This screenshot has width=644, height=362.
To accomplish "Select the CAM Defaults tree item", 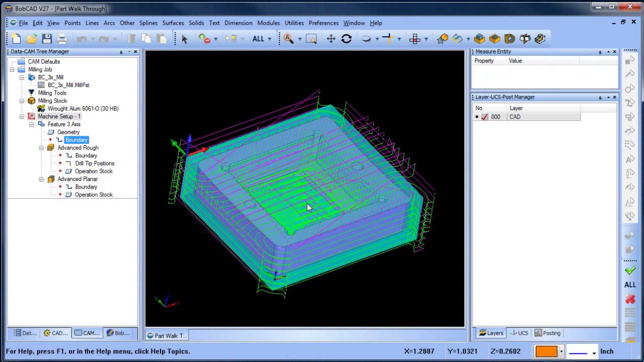I will pos(44,62).
